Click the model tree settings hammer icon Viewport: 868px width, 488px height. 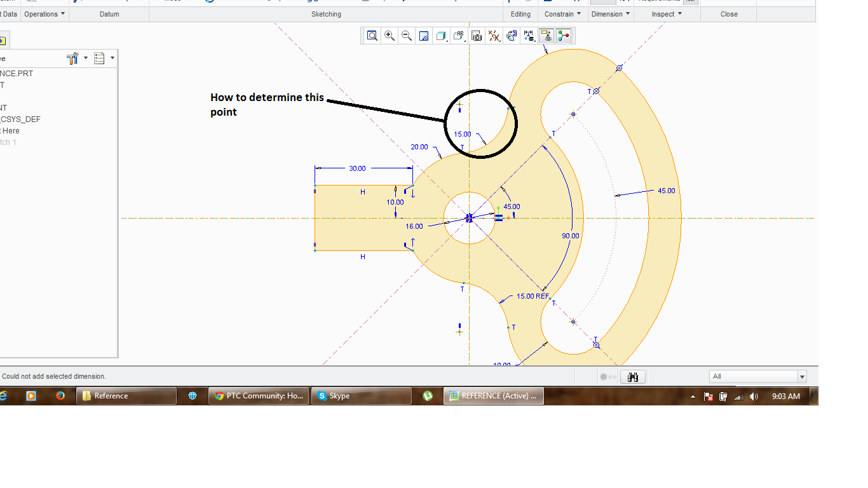point(72,58)
